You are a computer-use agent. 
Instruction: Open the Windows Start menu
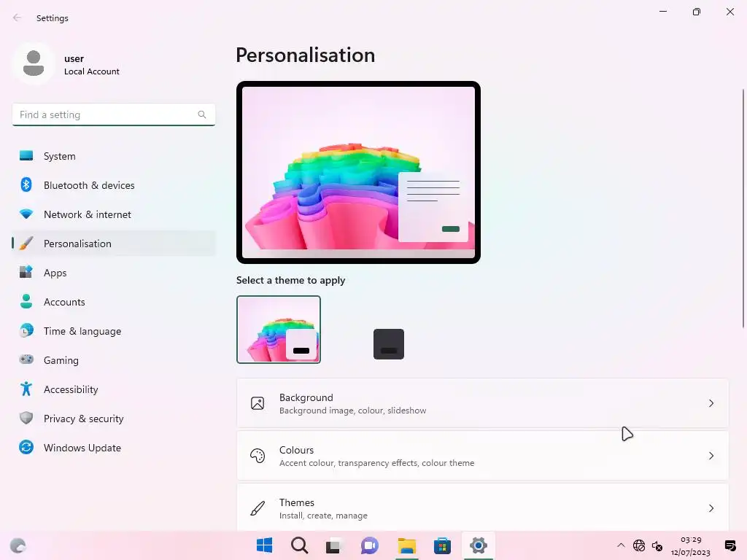coord(264,545)
